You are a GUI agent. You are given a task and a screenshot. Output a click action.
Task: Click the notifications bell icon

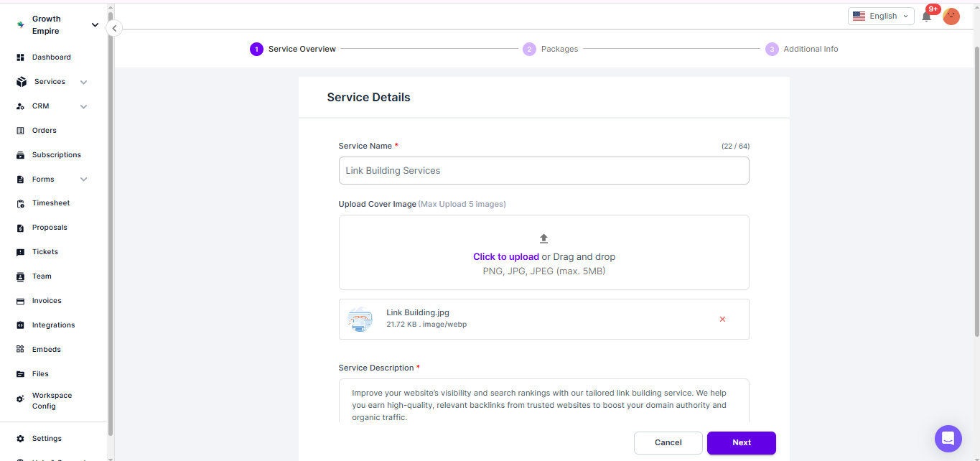click(927, 17)
